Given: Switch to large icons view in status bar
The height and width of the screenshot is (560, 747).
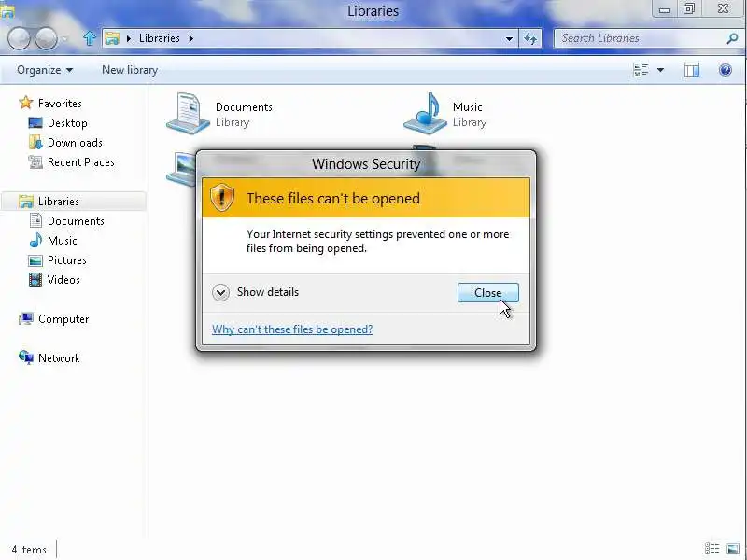Looking at the screenshot, I should pos(733,549).
